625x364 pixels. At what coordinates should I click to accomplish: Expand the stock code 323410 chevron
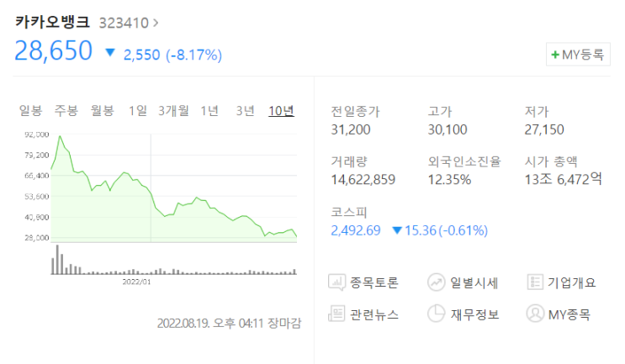point(156,23)
